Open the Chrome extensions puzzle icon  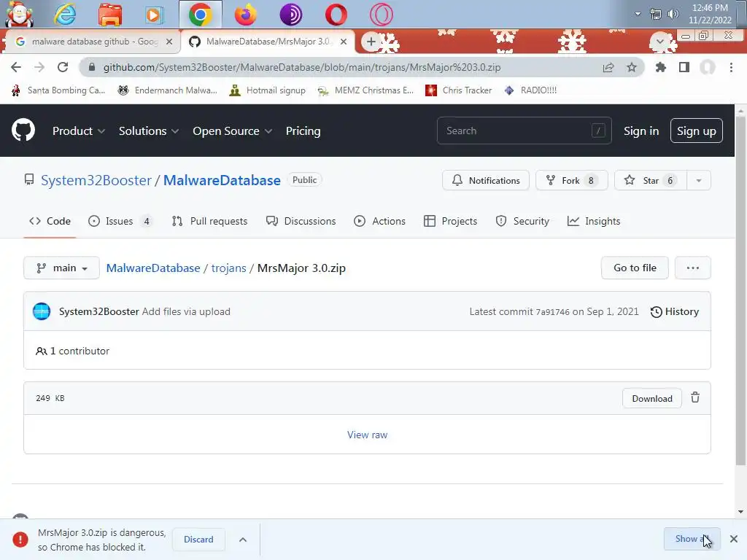click(661, 67)
